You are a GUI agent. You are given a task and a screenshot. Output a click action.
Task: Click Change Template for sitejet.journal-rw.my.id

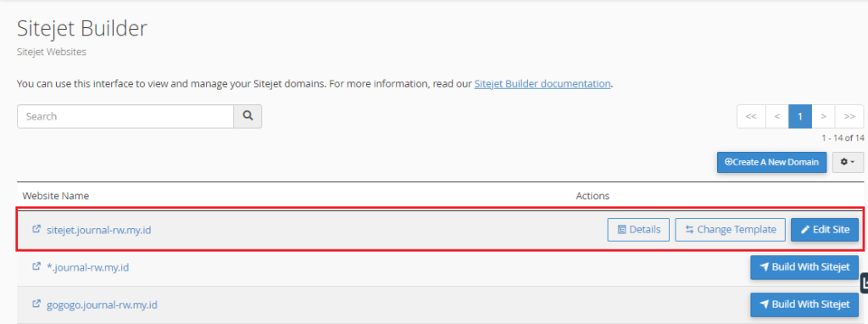click(x=730, y=229)
